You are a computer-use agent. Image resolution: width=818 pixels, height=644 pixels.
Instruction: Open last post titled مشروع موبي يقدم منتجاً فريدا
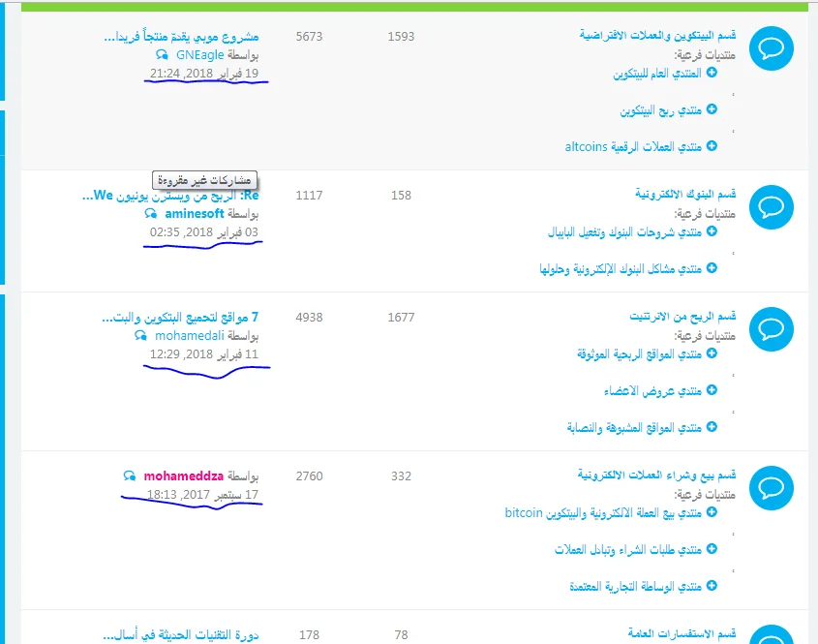[181, 37]
